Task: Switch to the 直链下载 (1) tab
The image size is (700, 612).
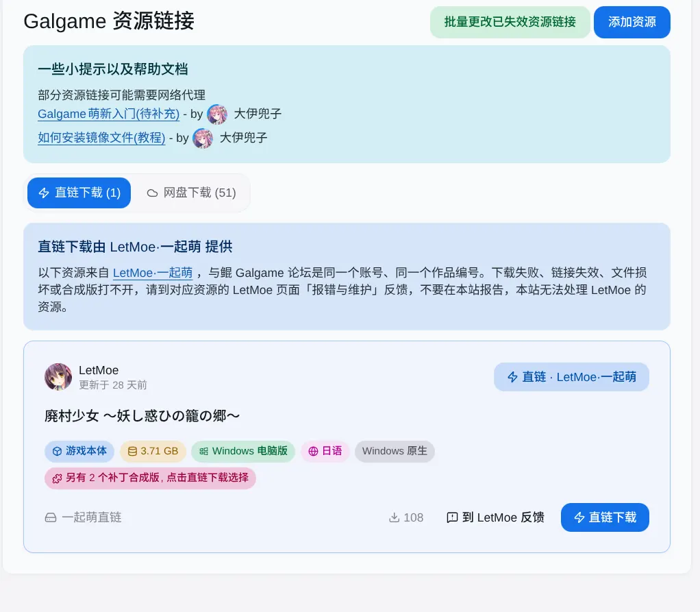Action: tap(79, 193)
